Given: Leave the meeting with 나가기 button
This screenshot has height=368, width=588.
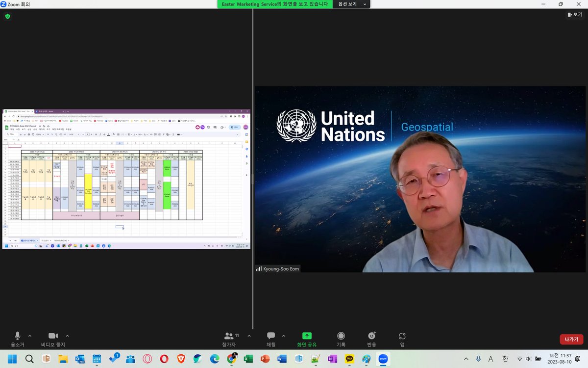Looking at the screenshot, I should click(x=571, y=339).
